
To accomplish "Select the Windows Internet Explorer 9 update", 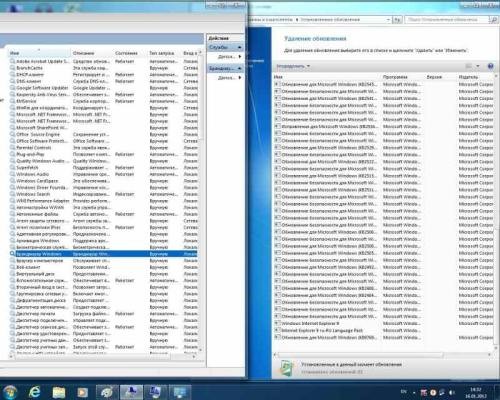I will coord(383,323).
